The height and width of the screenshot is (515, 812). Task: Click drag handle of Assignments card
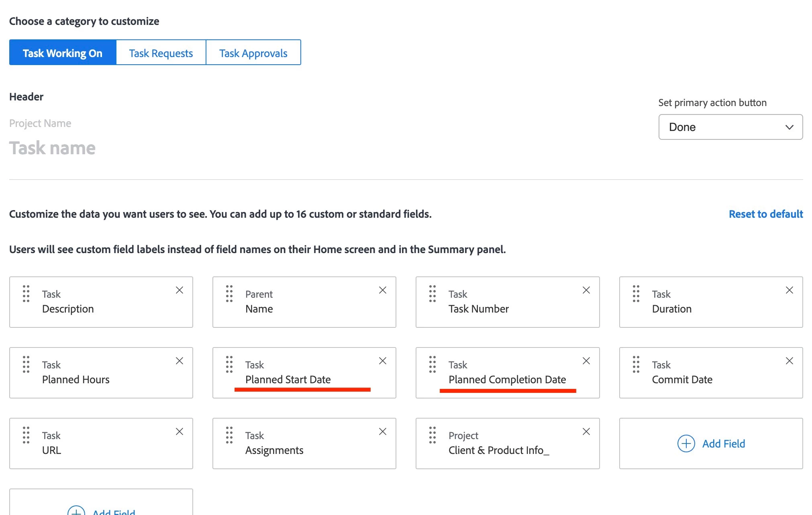click(229, 435)
